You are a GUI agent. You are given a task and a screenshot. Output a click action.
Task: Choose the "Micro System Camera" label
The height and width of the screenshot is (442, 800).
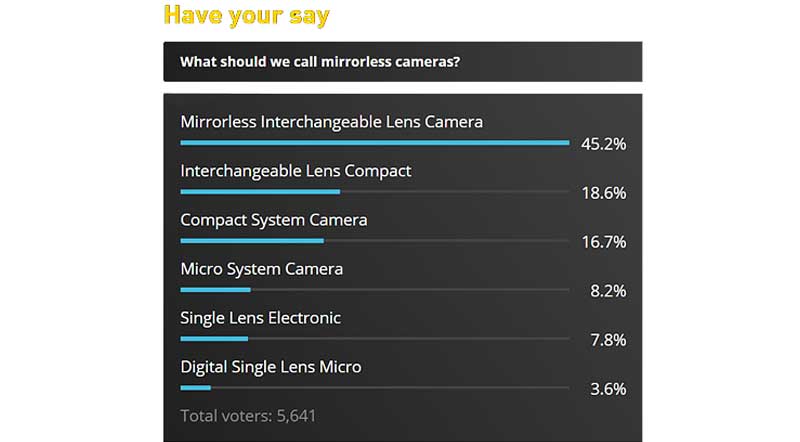pyautogui.click(x=261, y=269)
